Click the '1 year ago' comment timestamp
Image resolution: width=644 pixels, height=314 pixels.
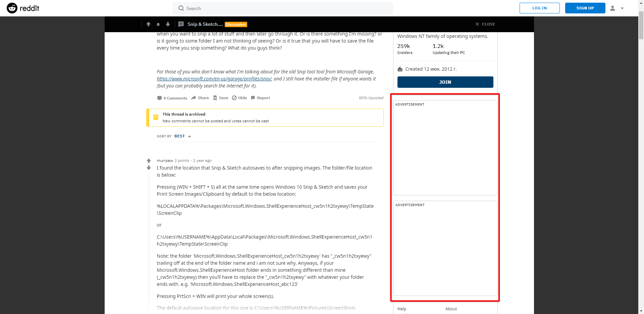coord(202,161)
